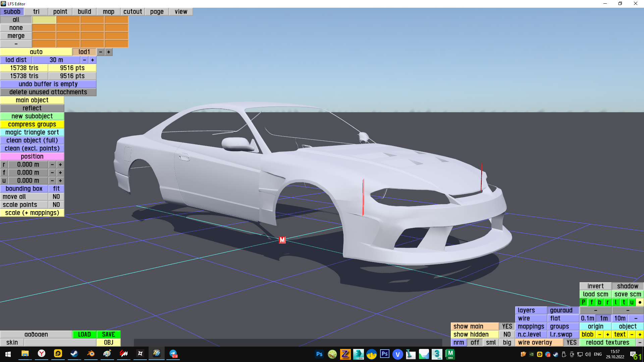The height and width of the screenshot is (362, 644).
Task: Click the red M main object marker
Action: (x=282, y=240)
